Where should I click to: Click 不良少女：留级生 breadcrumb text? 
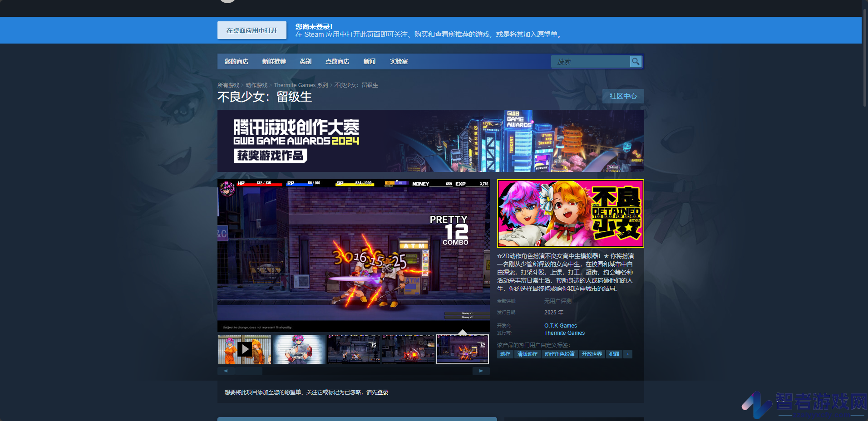point(356,85)
